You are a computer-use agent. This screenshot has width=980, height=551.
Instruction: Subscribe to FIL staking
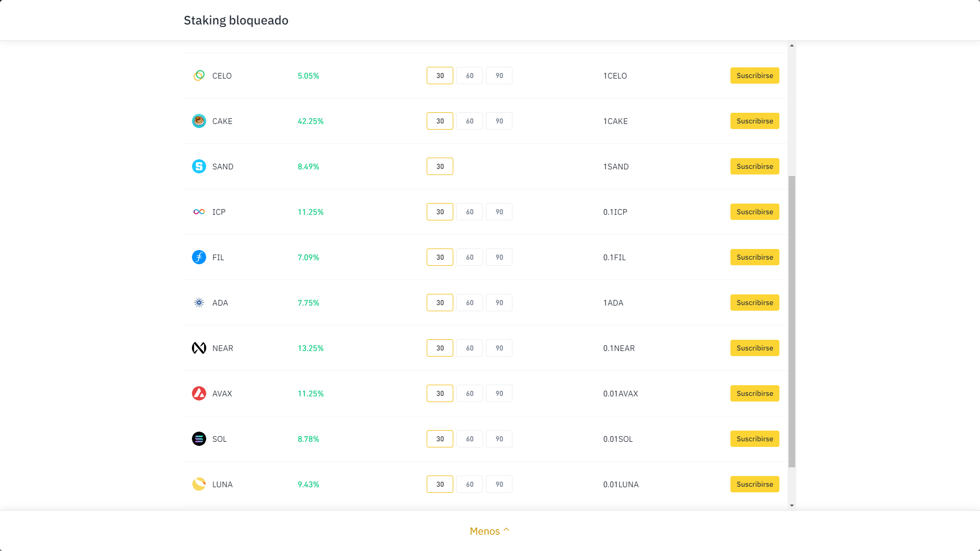click(x=754, y=257)
